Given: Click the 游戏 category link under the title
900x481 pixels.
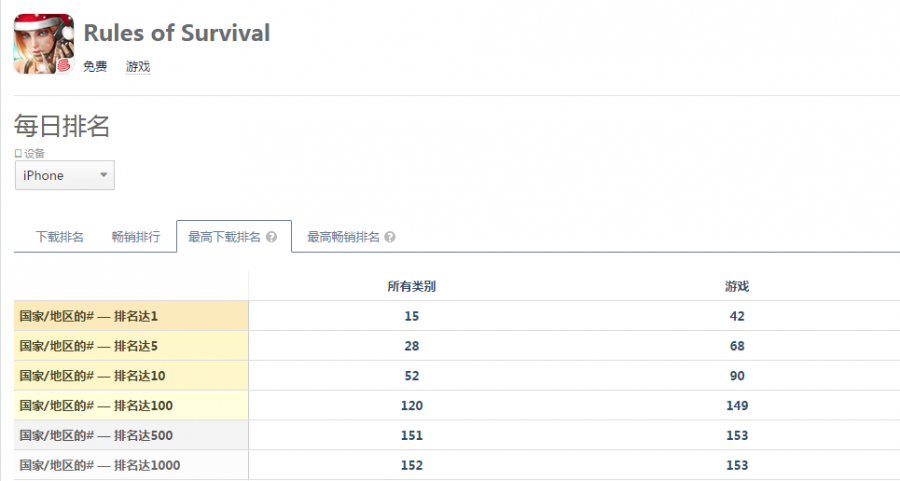Looking at the screenshot, I should (138, 67).
